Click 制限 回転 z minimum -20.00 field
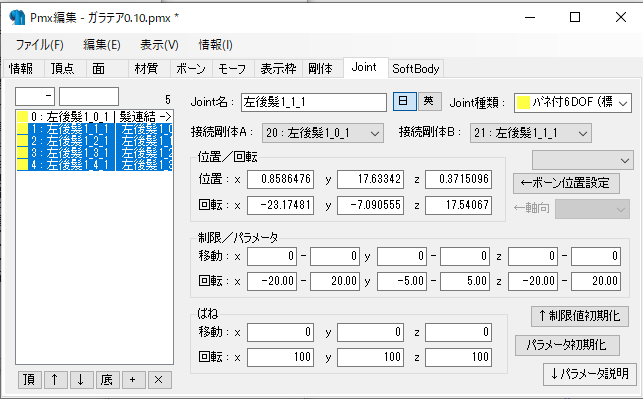 533,281
